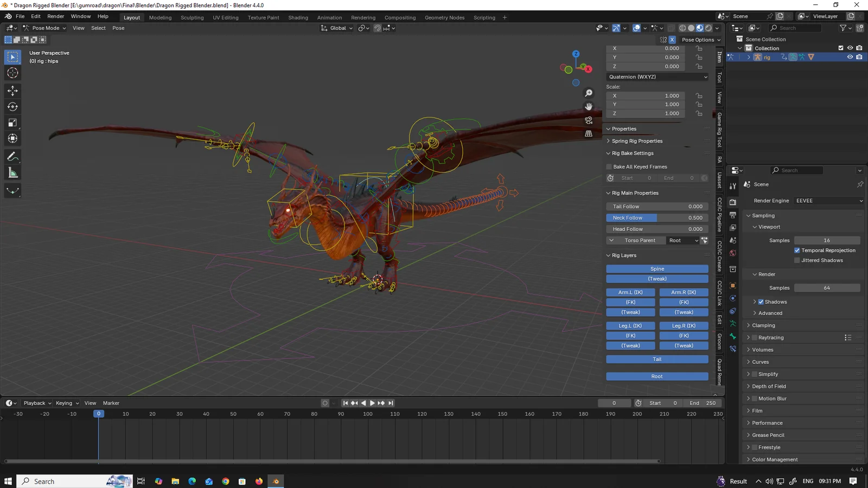
Task: Open the Render Engine dropdown
Action: pos(828,201)
